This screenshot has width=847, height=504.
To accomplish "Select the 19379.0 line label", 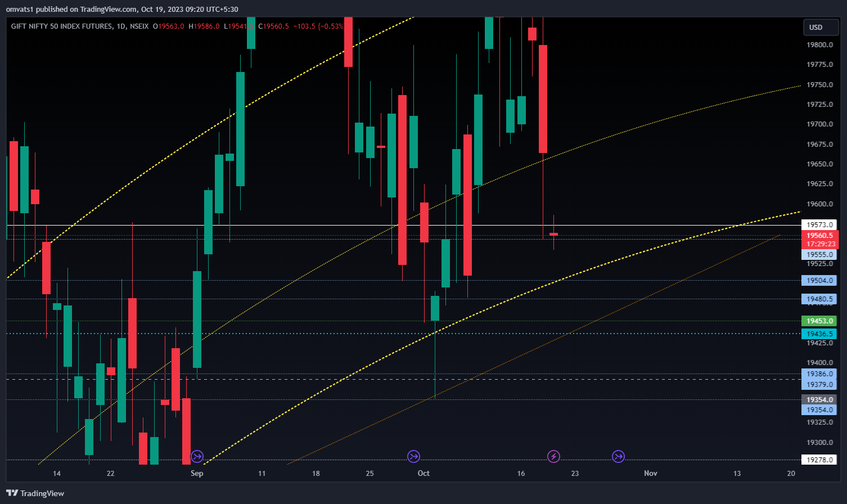I will click(x=819, y=385).
